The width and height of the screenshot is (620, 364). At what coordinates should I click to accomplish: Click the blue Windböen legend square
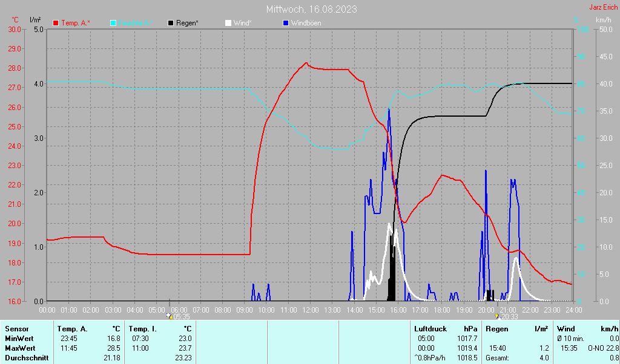click(x=286, y=23)
